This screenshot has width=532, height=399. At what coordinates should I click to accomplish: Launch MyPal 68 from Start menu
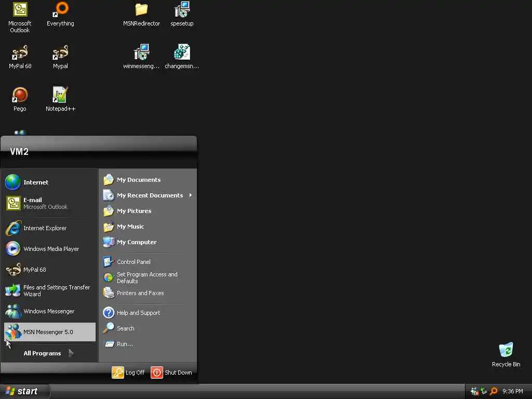pos(49,270)
